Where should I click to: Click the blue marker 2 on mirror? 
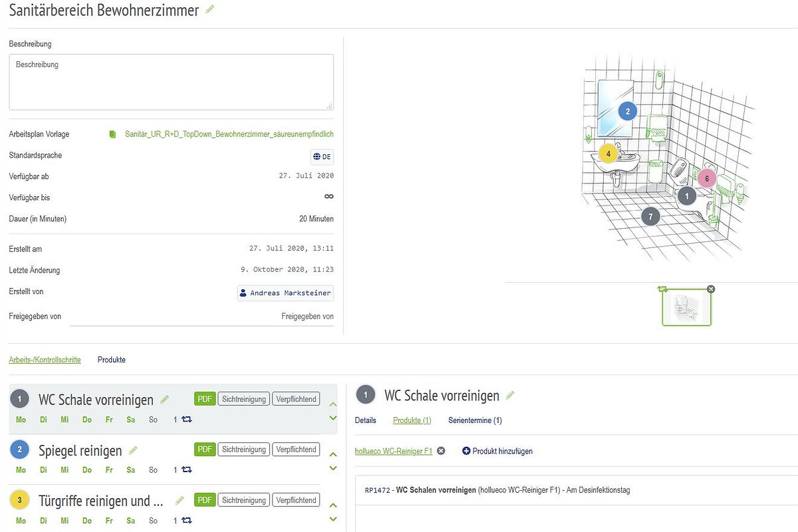click(x=627, y=111)
